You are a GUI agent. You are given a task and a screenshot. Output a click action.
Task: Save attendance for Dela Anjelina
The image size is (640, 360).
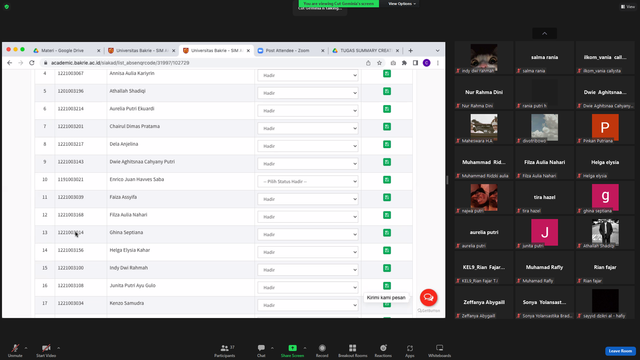(387, 144)
